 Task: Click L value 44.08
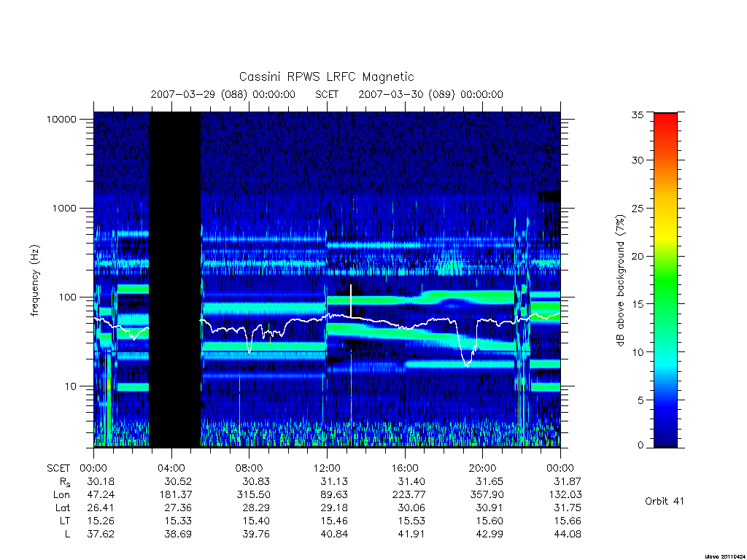[x=568, y=534]
